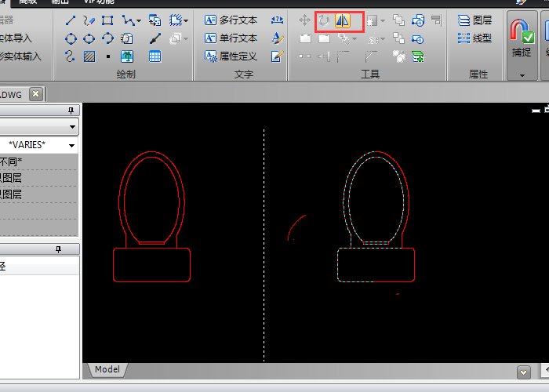The height and width of the screenshot is (392, 549).
Task: Open the text style brush icon
Action: tap(278, 38)
